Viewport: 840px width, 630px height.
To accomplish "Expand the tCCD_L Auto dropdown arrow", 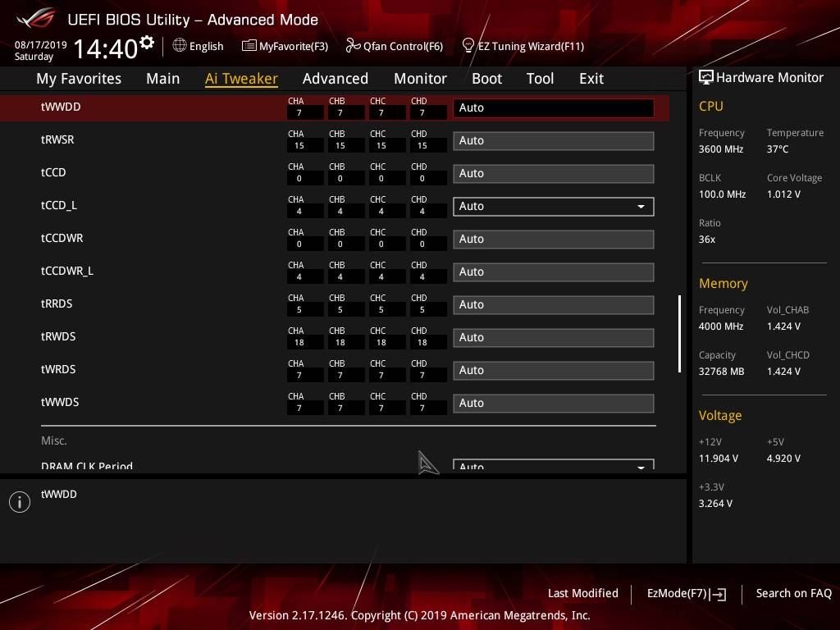I will pos(641,206).
